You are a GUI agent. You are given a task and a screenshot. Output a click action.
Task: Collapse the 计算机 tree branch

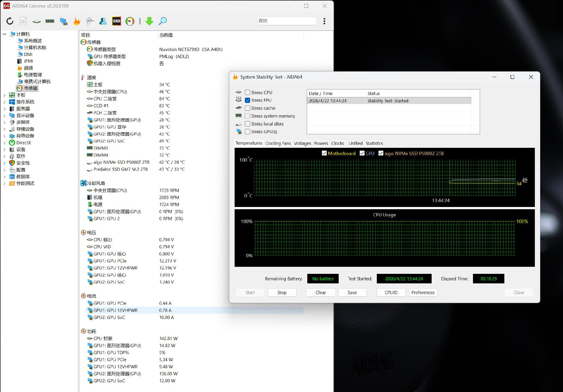(x=4, y=34)
